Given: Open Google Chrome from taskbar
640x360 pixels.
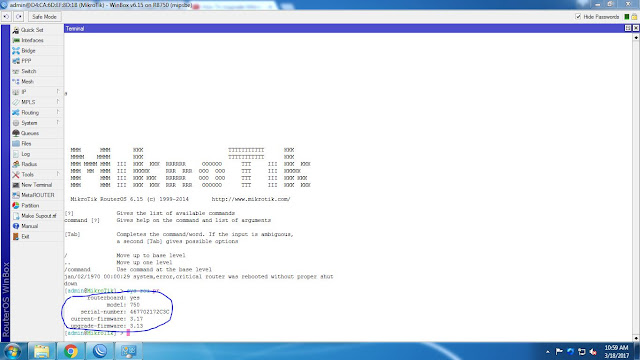Looking at the screenshot, I should pos(71,351).
